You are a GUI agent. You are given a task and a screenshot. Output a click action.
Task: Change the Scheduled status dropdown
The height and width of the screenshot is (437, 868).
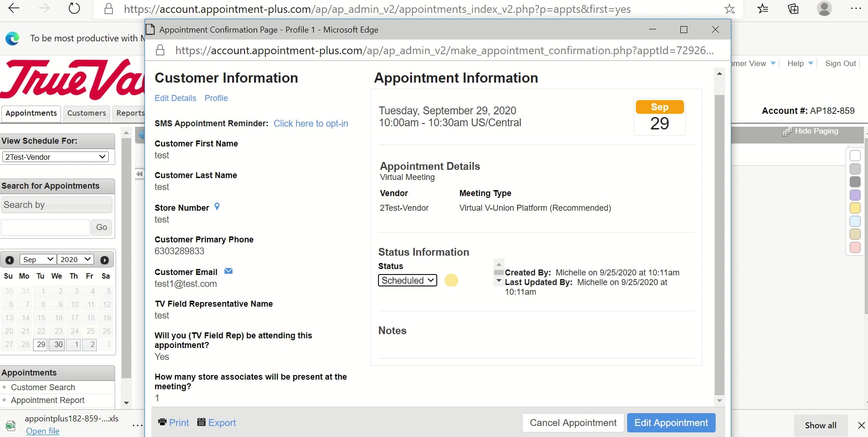click(x=407, y=280)
